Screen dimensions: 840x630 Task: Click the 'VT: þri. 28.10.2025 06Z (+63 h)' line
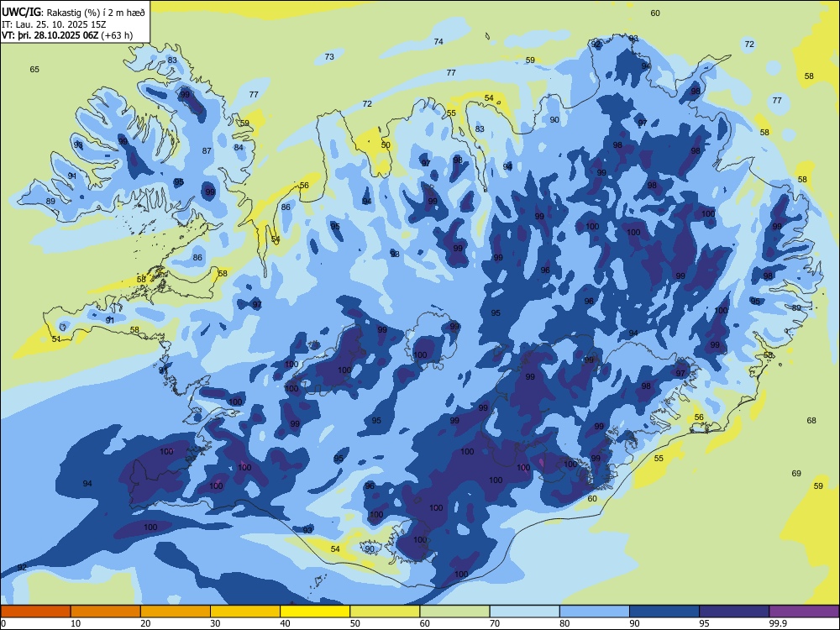pyautogui.click(x=67, y=35)
